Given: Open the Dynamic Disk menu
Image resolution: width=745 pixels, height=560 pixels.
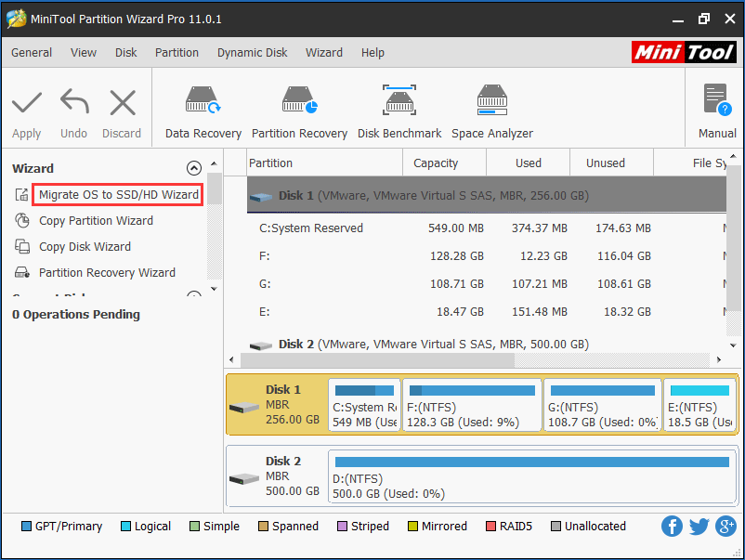Looking at the screenshot, I should [253, 53].
